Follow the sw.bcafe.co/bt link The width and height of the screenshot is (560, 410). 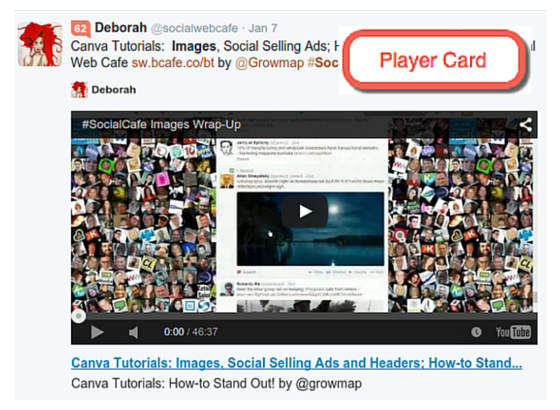tap(173, 62)
